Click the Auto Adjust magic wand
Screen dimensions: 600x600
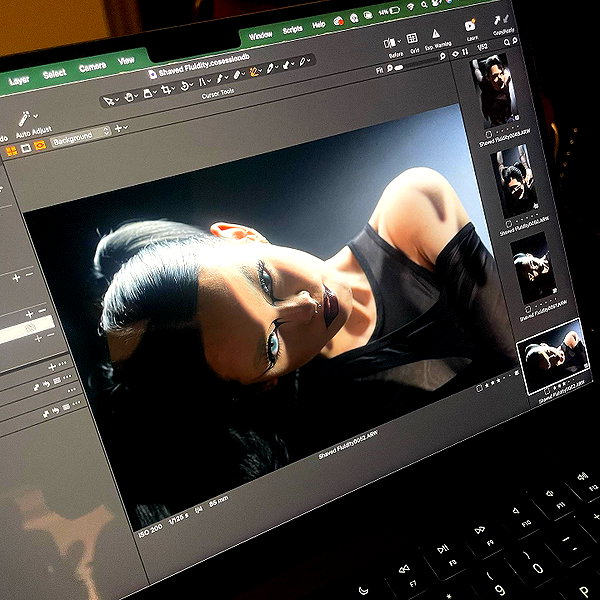(24, 119)
